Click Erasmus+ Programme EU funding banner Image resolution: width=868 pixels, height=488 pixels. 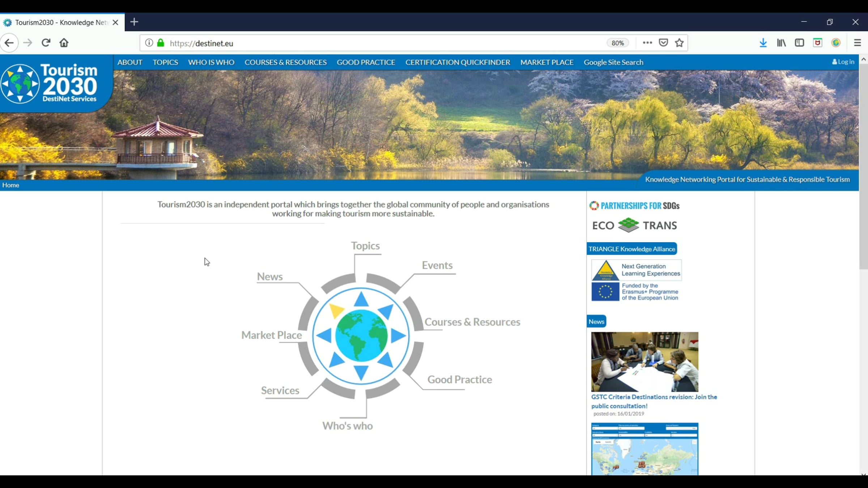(637, 292)
